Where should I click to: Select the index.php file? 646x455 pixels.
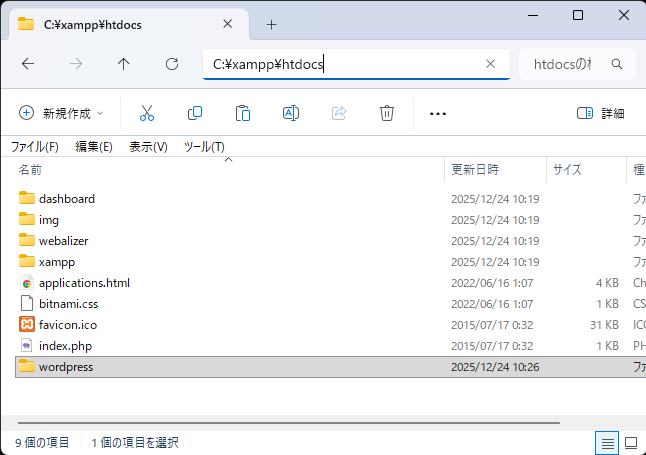coord(65,346)
